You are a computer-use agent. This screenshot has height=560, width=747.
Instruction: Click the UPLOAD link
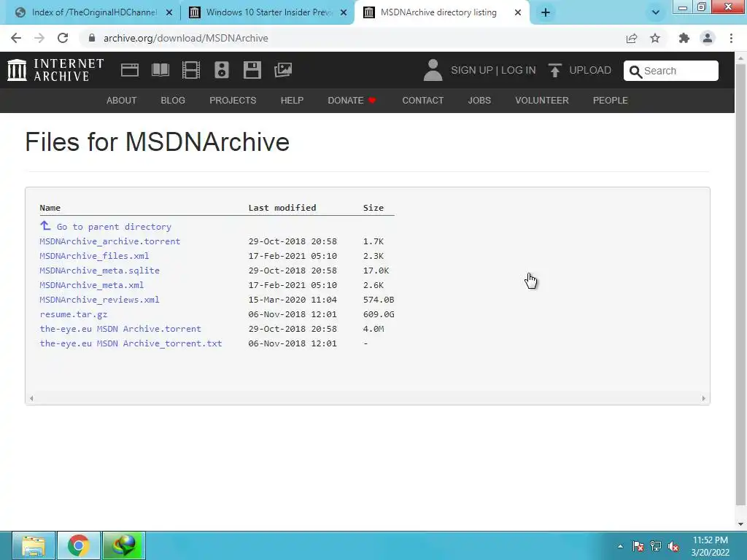point(589,70)
